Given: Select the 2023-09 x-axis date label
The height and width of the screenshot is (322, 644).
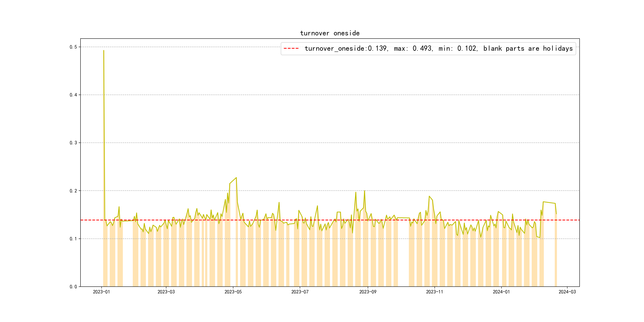Looking at the screenshot, I should tap(368, 292).
